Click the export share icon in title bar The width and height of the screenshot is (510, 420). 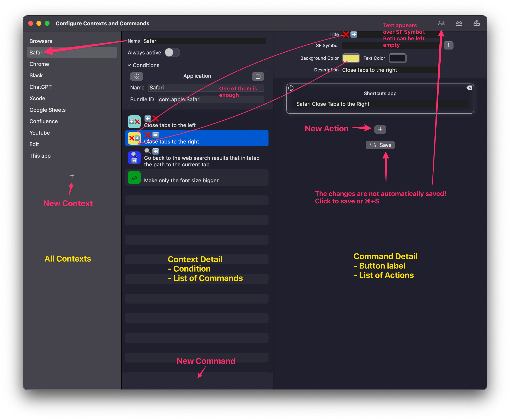pyautogui.click(x=477, y=23)
